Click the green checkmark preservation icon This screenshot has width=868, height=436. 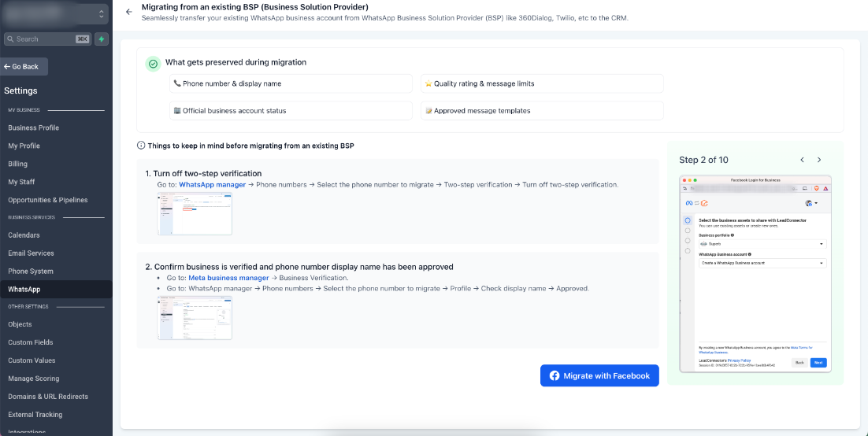tap(154, 64)
